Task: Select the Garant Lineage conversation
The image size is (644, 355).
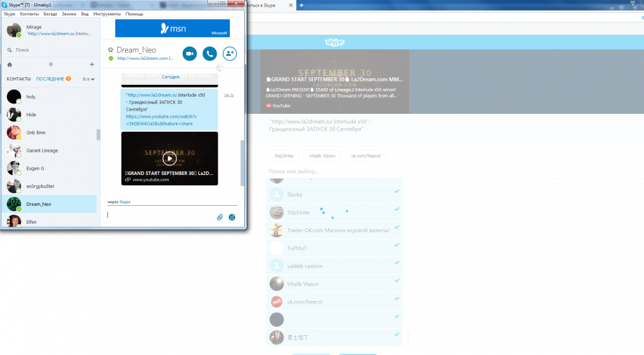Action: 41,150
